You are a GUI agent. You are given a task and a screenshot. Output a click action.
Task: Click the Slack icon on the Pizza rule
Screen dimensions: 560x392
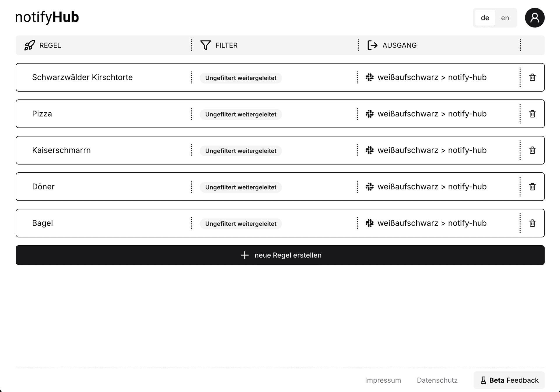[370, 114]
